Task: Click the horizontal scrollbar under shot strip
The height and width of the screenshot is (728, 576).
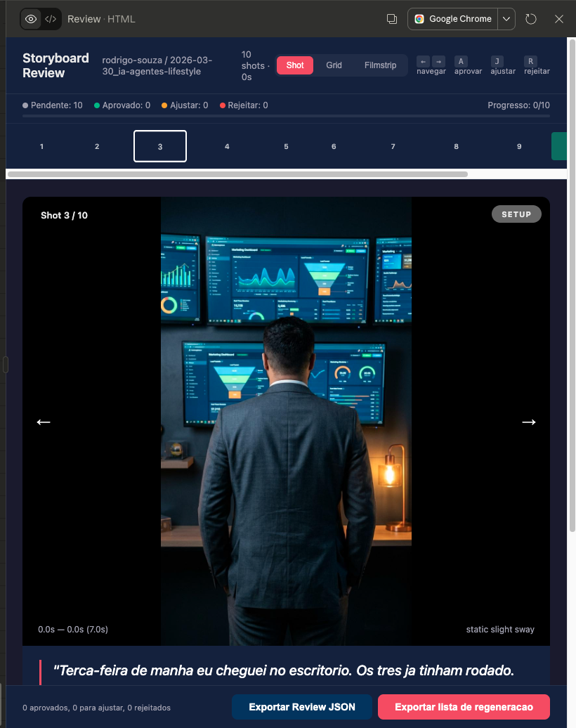Action: pos(237,174)
